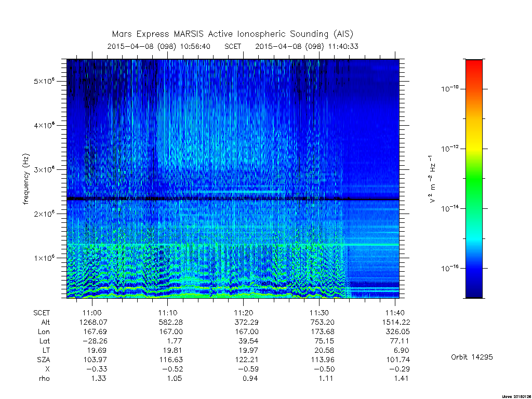The image size is (532, 399).
Task: Click the SZA value 122.21
Action: [x=247, y=360]
